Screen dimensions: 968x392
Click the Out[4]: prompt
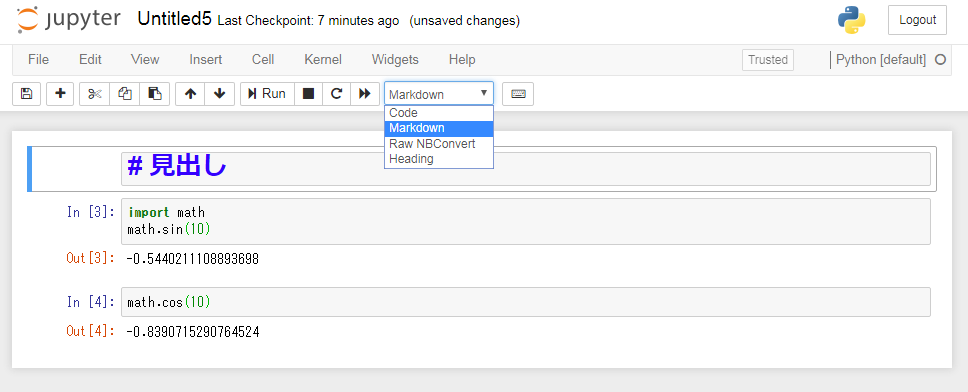[91, 332]
